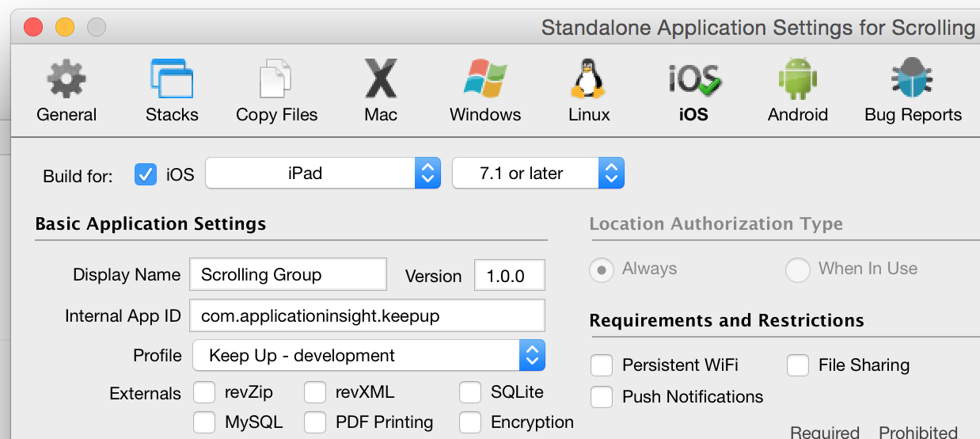
Task: Click the Display Name text field
Action: click(288, 275)
